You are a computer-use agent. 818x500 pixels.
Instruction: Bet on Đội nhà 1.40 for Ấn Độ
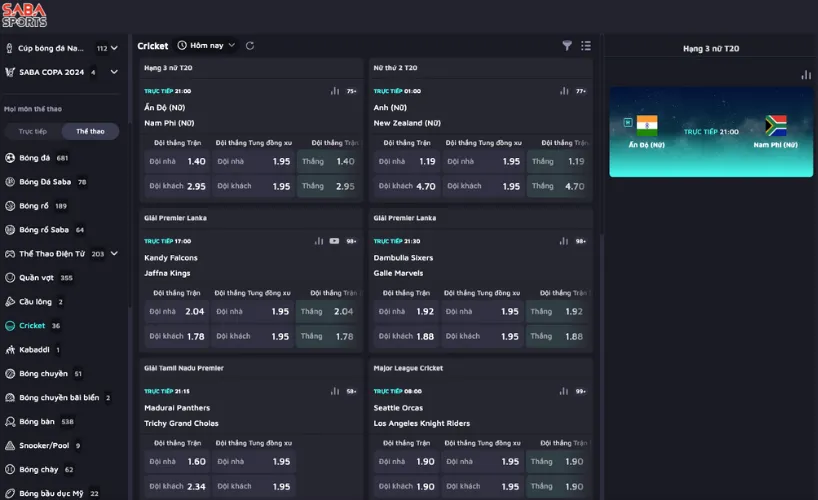[x=178, y=161]
